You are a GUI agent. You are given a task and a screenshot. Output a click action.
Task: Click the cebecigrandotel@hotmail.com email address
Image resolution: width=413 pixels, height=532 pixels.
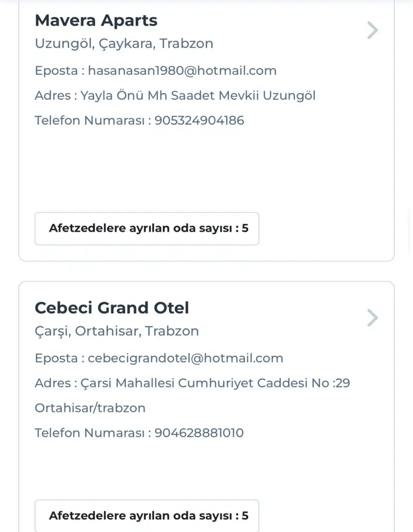[x=185, y=358]
